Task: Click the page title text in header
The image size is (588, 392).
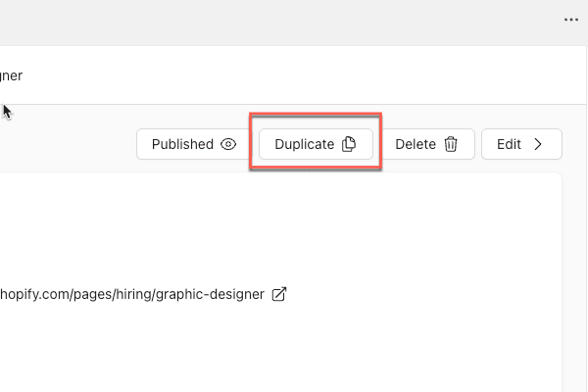Action: [x=12, y=74]
